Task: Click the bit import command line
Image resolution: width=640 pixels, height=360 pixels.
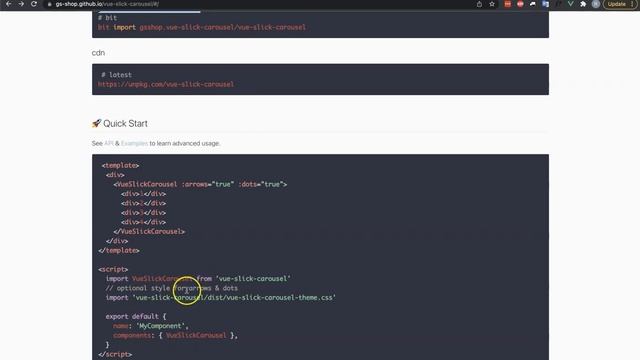Action: 202,27
